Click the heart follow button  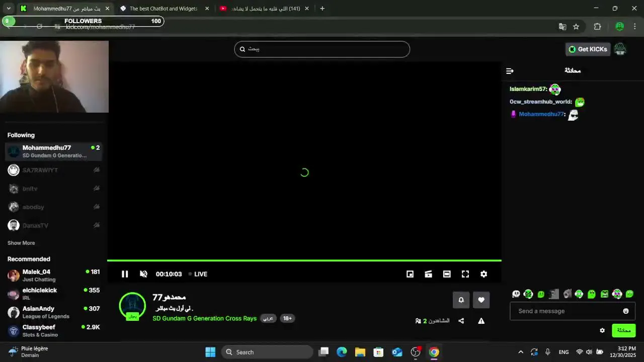click(481, 300)
